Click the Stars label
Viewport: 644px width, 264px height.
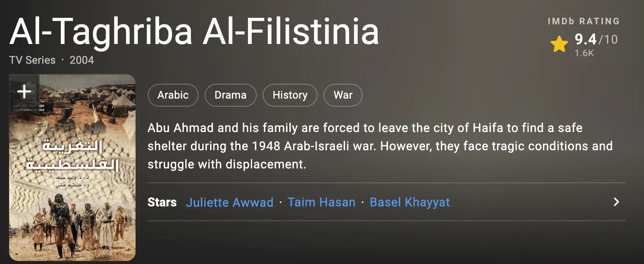pyautogui.click(x=162, y=202)
